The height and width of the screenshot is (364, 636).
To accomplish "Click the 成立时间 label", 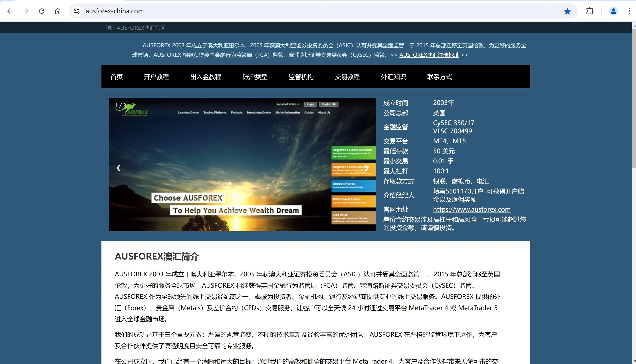I will [x=396, y=103].
